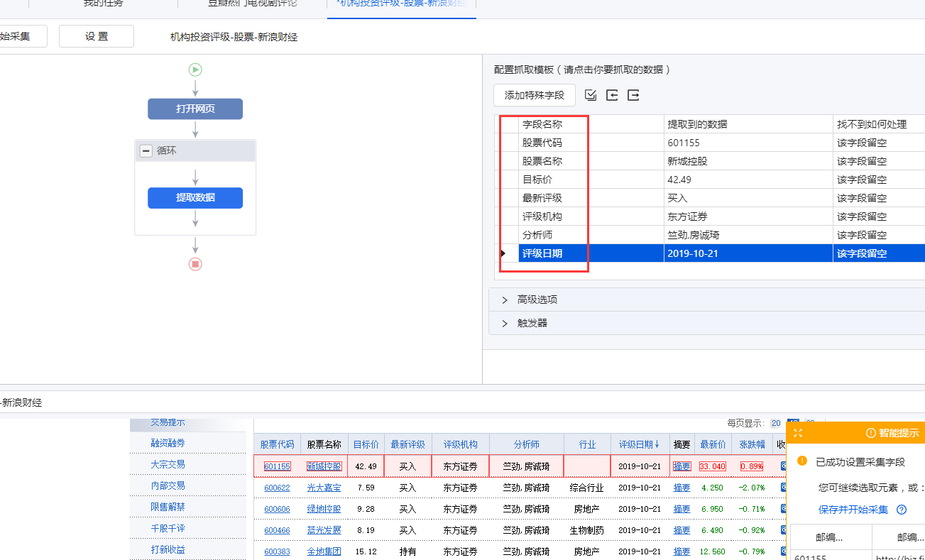The height and width of the screenshot is (560, 925).
Task: Click the 找不到如何处理 column header
Action: (x=879, y=124)
